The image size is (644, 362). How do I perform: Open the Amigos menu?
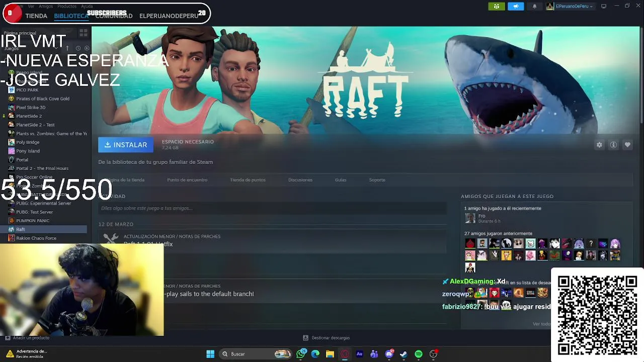(46, 6)
